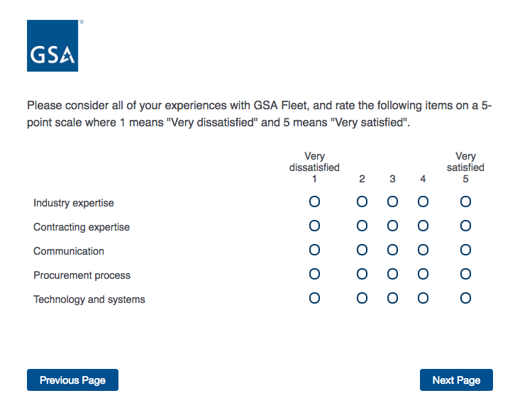
Task: Choose 2 for Technology and systems
Action: pos(362,299)
